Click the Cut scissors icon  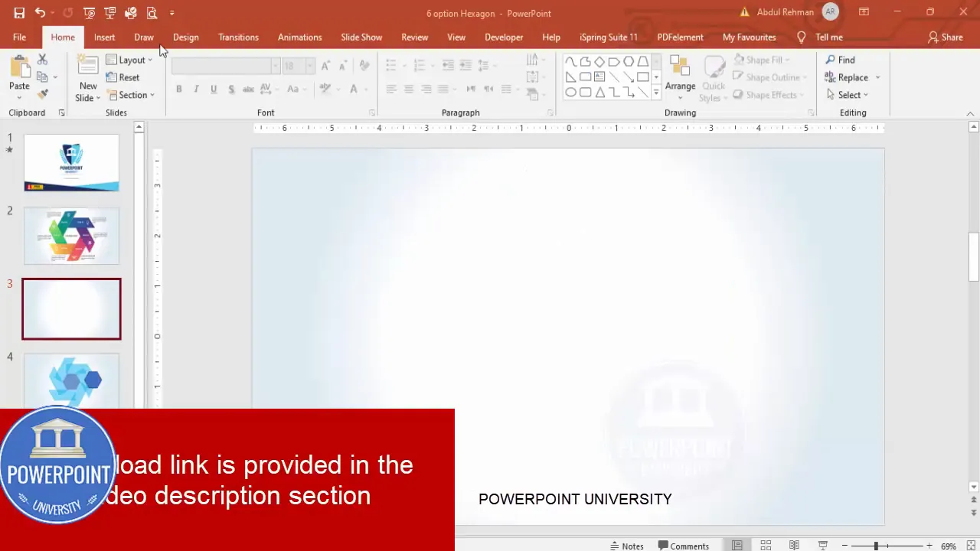(42, 60)
